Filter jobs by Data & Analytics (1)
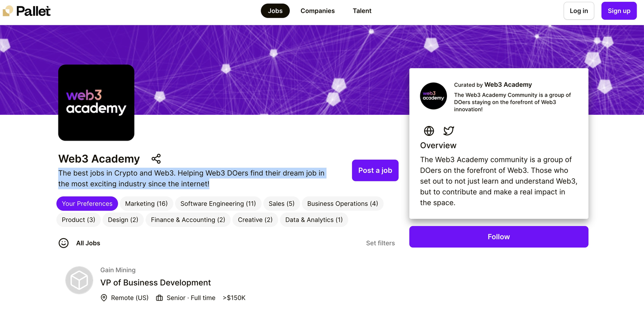644x313 pixels. pyautogui.click(x=314, y=220)
